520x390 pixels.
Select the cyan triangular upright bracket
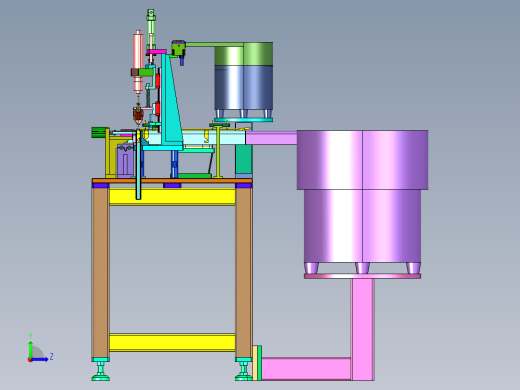tap(172, 102)
